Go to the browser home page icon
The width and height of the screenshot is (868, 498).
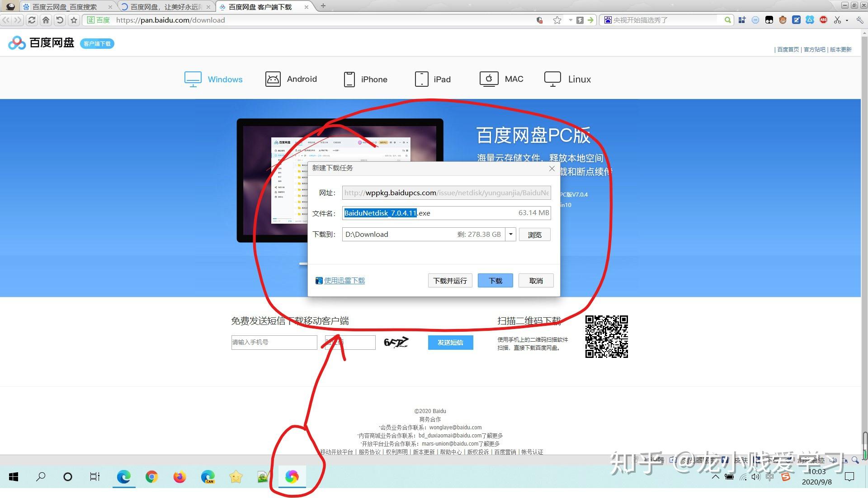click(x=46, y=20)
